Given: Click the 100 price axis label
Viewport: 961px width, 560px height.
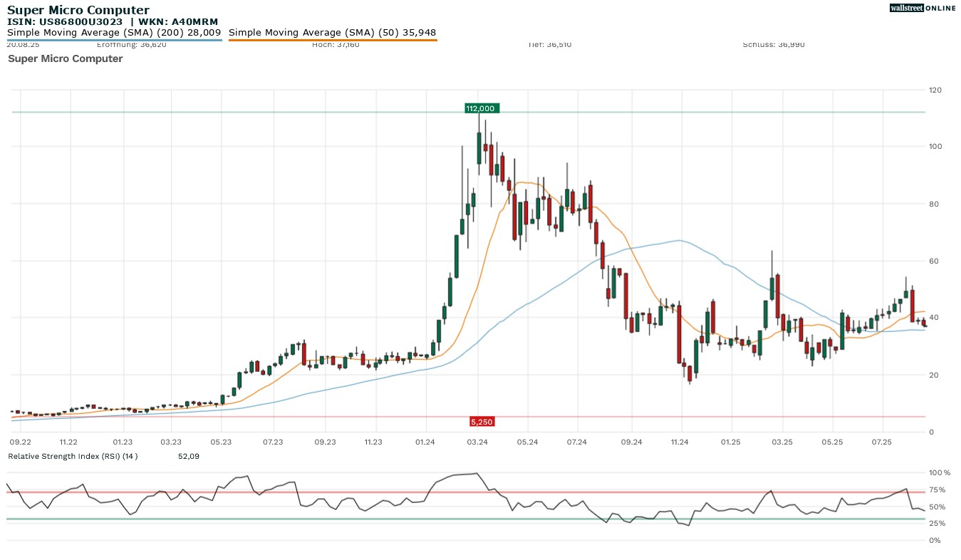Looking at the screenshot, I should [x=935, y=147].
